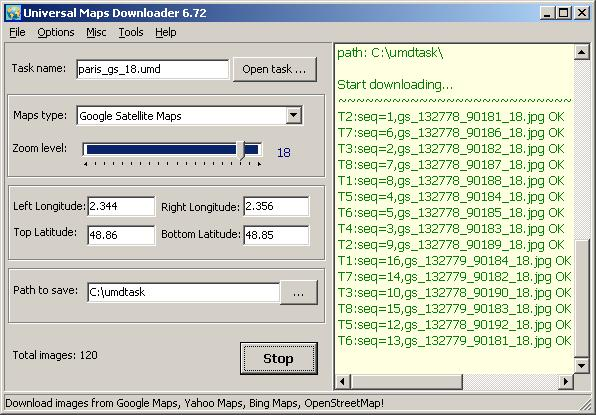
Task: Browse for save path with ellipsis button
Action: 299,292
